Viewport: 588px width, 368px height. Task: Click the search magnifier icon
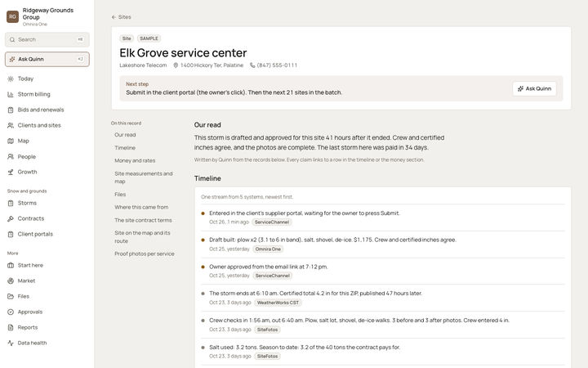[x=12, y=39]
